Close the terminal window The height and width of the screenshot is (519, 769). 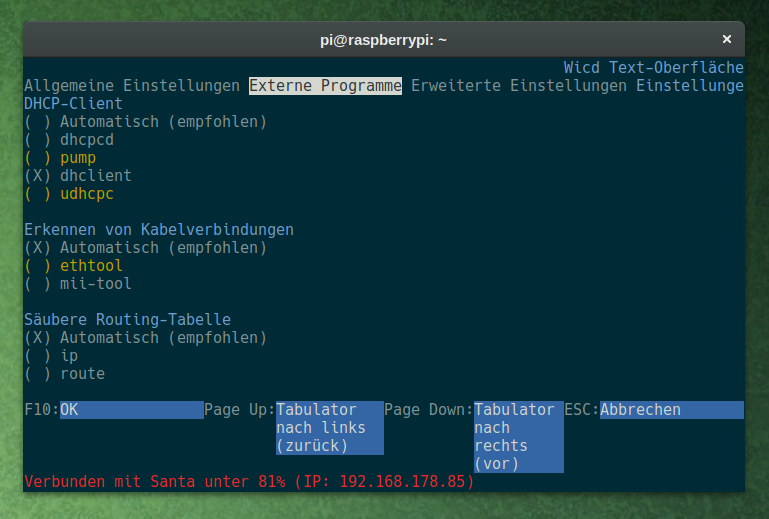(x=727, y=39)
